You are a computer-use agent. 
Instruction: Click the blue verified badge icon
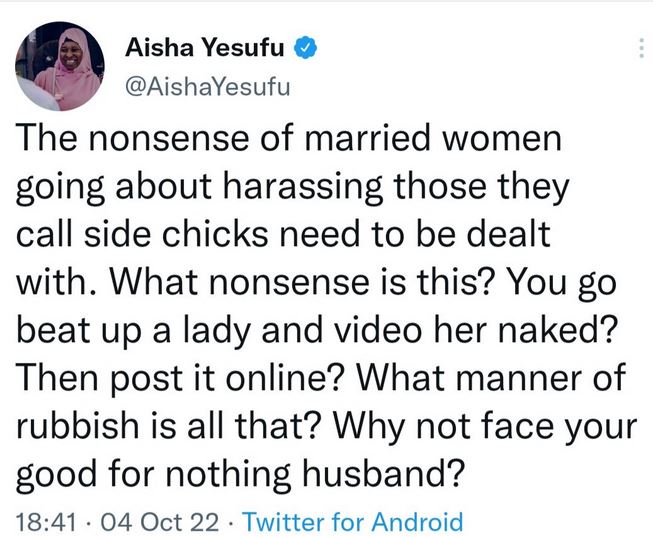point(306,48)
